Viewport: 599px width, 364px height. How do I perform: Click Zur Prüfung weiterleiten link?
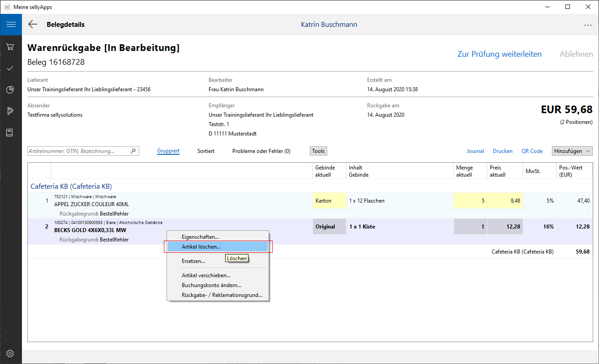(499, 54)
